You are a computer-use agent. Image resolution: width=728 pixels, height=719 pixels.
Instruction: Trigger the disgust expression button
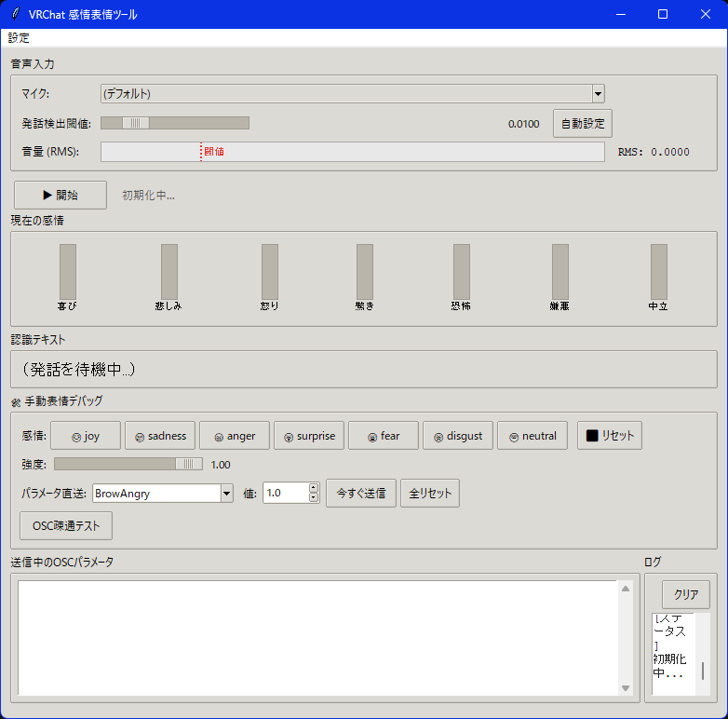(458, 436)
